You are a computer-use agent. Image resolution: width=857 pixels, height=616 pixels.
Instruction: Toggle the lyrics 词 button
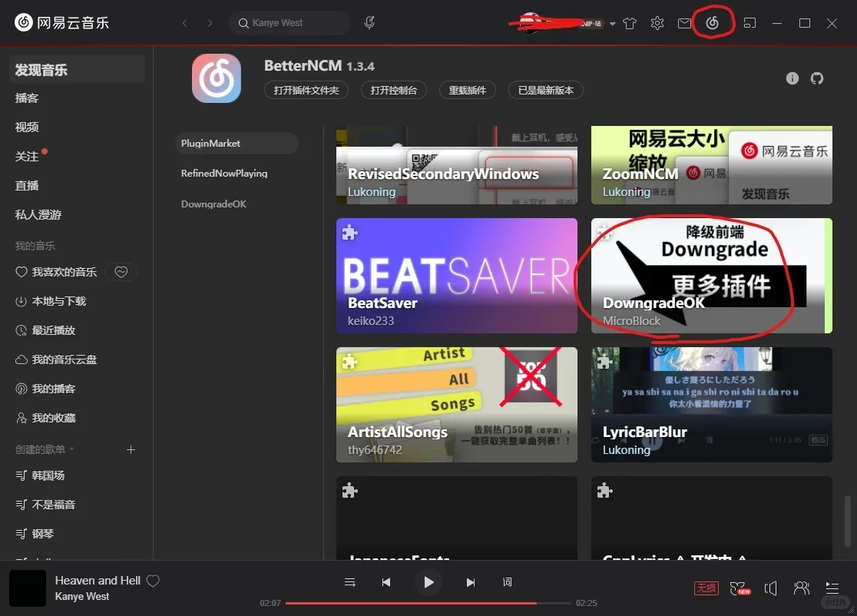click(x=507, y=582)
